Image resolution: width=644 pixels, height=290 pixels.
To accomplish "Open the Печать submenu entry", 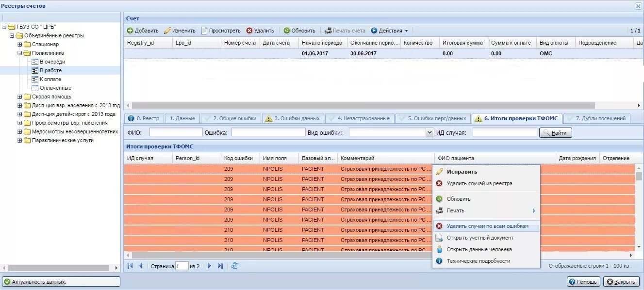I will point(486,210).
